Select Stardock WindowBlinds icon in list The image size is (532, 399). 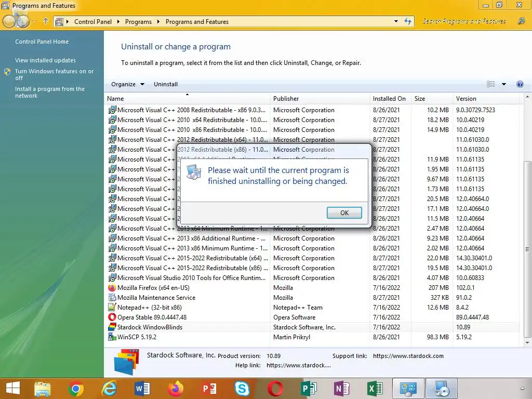(x=112, y=327)
